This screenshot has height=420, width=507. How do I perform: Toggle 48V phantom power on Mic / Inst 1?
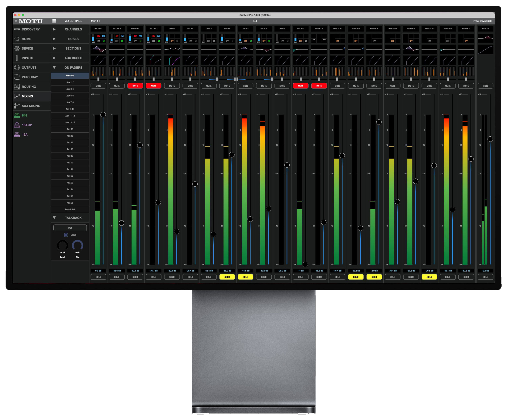pos(99,36)
